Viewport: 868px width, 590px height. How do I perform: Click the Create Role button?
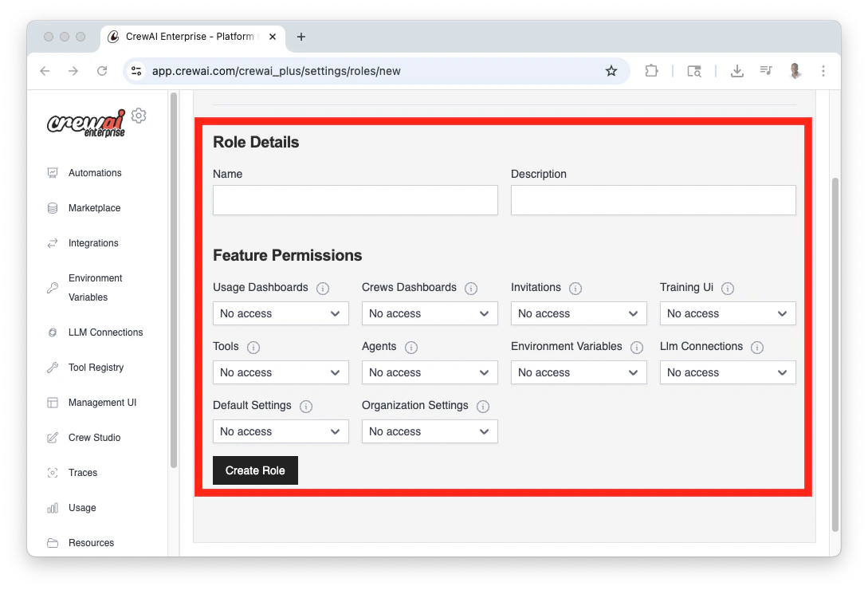coord(255,470)
